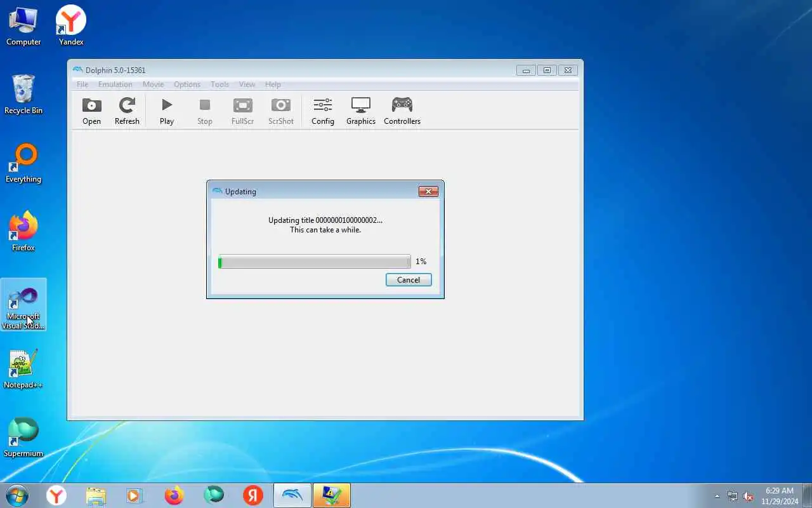Click the update progress bar
Viewport: 812px width, 508px height.
tap(315, 262)
